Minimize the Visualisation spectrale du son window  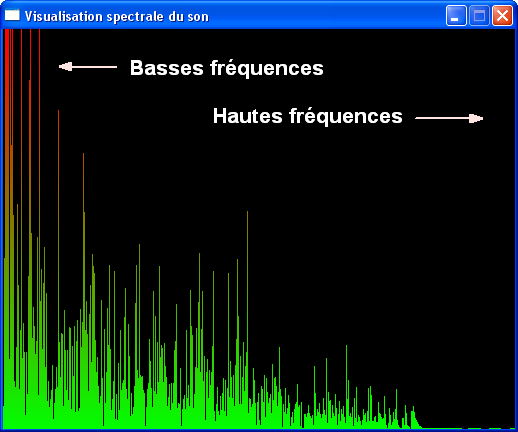[x=456, y=16]
